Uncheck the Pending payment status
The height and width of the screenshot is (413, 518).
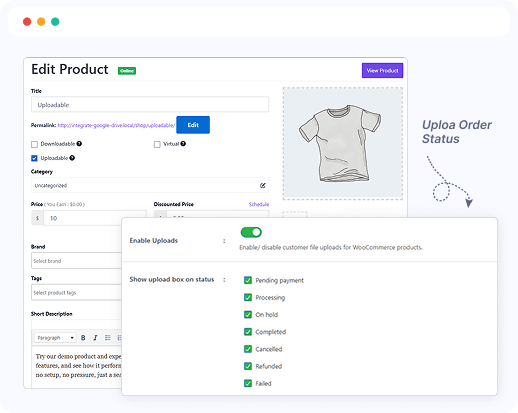[x=248, y=280]
